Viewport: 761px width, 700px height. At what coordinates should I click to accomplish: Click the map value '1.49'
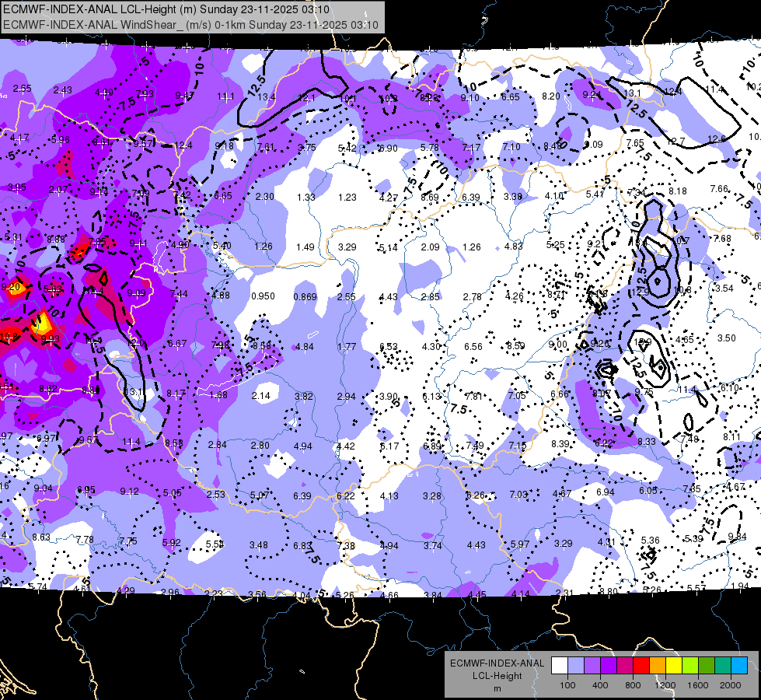click(x=305, y=247)
